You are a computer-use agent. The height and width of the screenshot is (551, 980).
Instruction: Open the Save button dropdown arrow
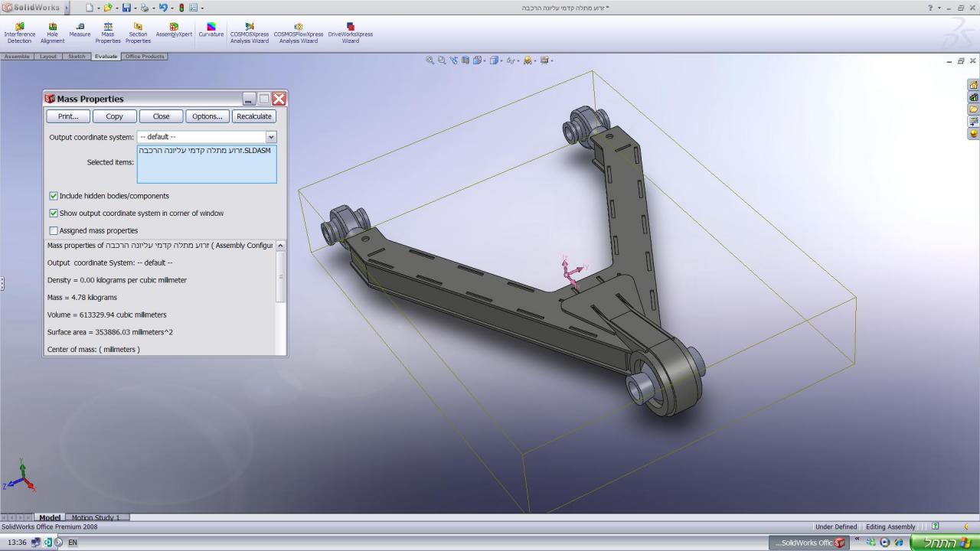(134, 8)
